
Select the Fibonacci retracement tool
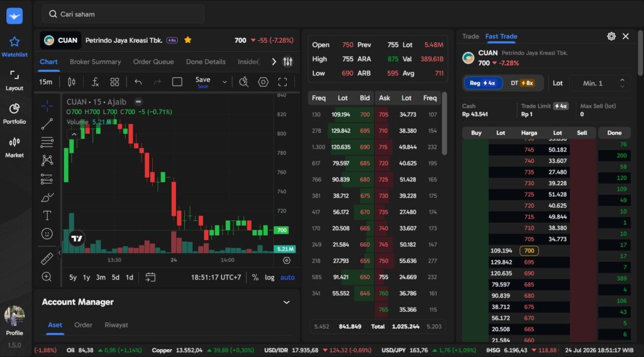[47, 142]
